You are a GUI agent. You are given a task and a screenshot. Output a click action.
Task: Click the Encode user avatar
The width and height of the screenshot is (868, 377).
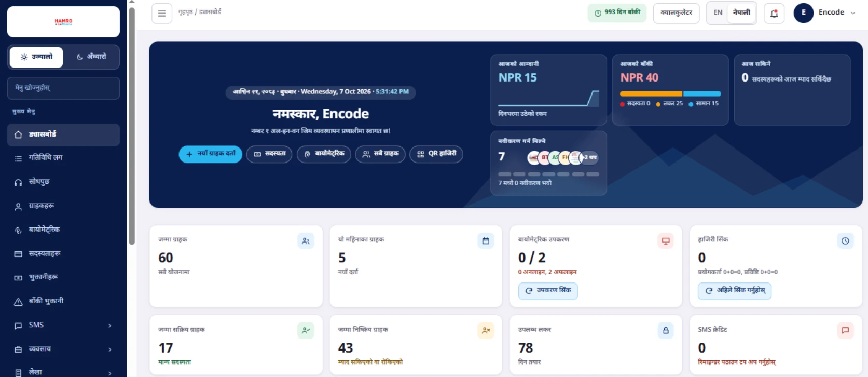804,13
